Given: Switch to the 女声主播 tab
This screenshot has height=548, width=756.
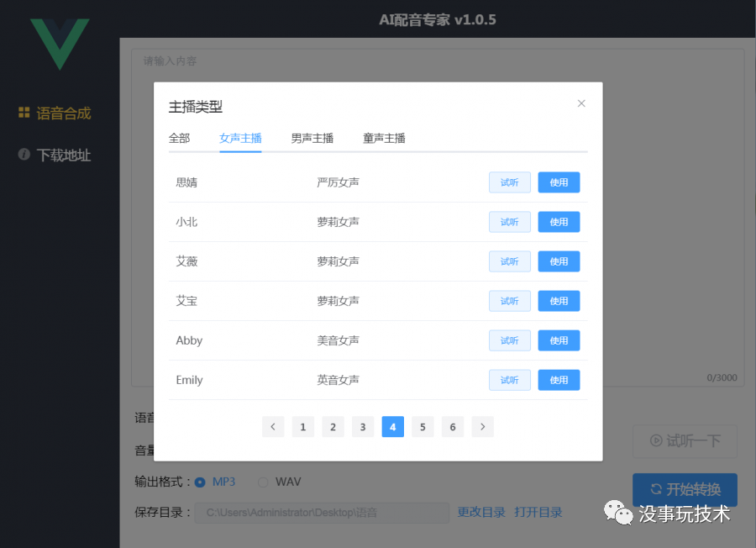Looking at the screenshot, I should (240, 139).
